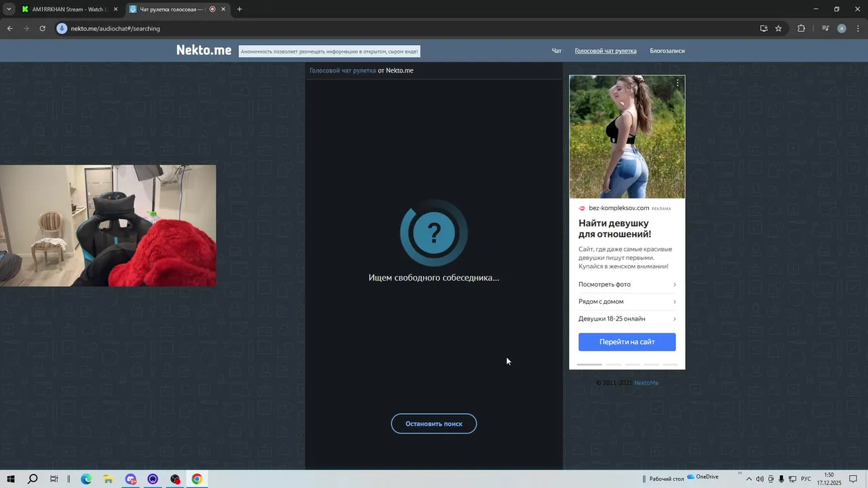This screenshot has height=488, width=868.
Task: Reload the current page
Action: click(42, 28)
